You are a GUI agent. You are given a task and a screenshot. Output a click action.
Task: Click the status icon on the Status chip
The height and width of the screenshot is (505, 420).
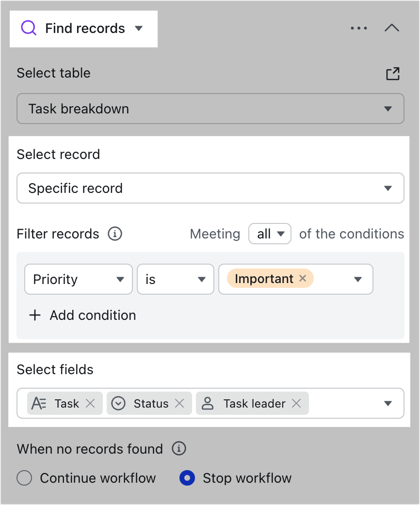(118, 403)
